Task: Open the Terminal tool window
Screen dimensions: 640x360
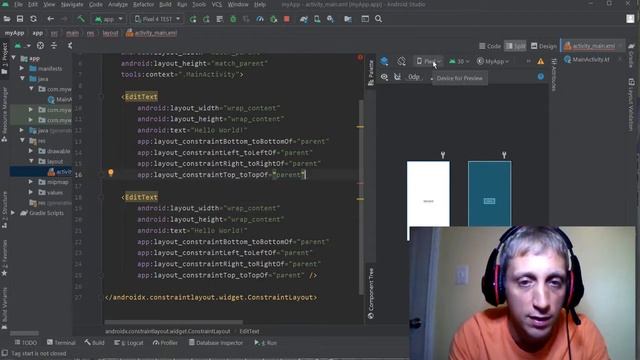Action: click(61, 343)
